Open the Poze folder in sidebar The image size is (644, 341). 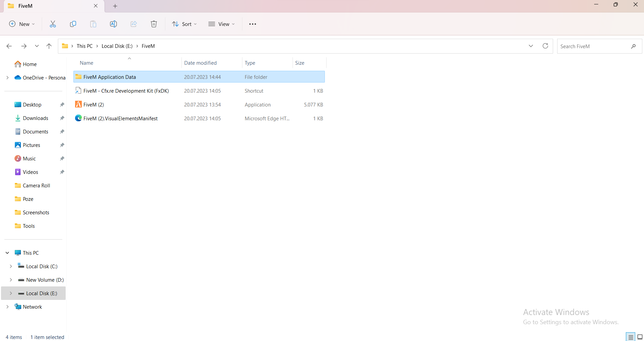tap(28, 199)
